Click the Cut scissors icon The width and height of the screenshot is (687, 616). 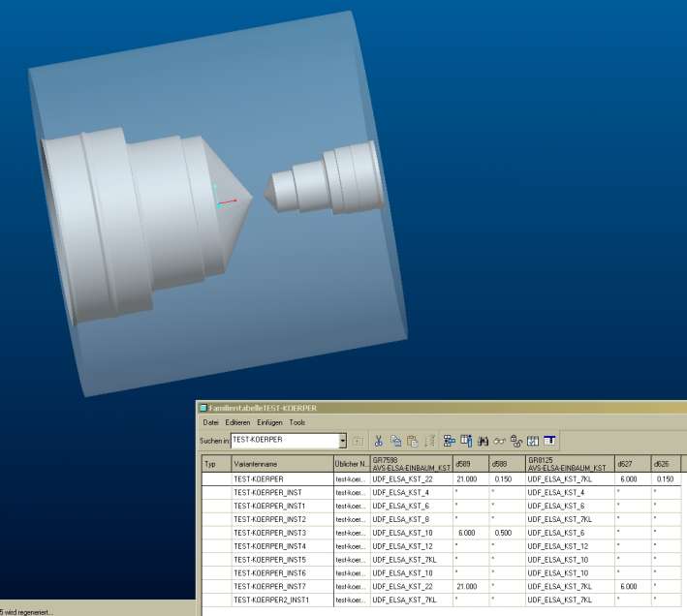click(378, 441)
